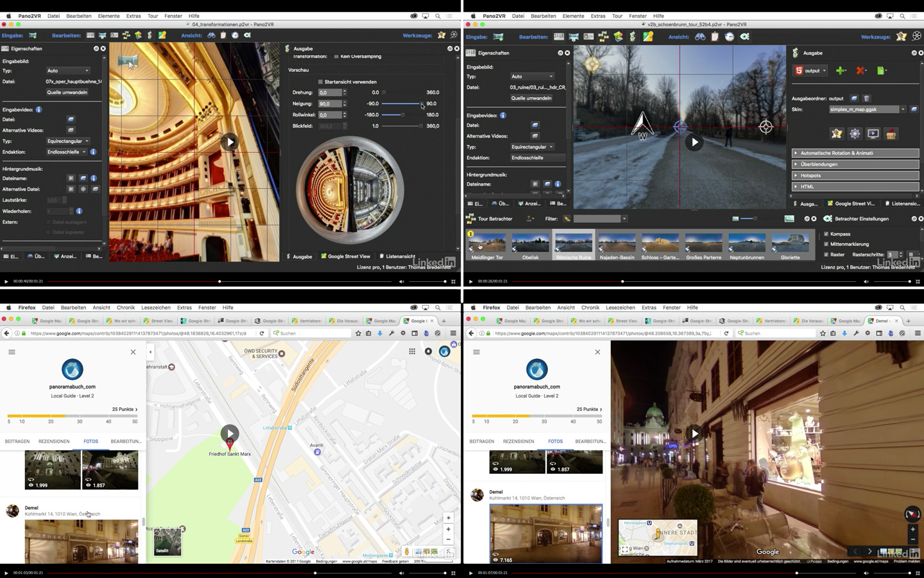924x578 pixels.
Task: Click large thumbnail icon in Tour Betrachter header
Action: [x=789, y=219]
